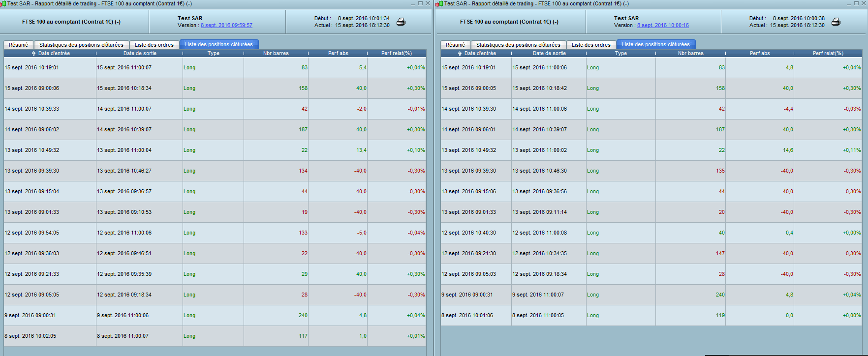This screenshot has width=868, height=356.
Task: Open version link 8 sept. 2016 09:59:57
Action: point(226,26)
